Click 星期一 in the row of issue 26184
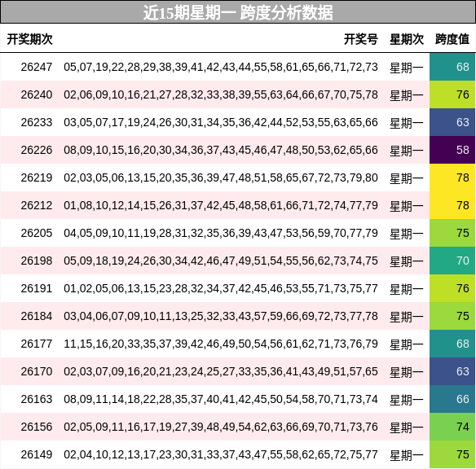Image resolution: width=476 pixels, height=469 pixels. [407, 317]
